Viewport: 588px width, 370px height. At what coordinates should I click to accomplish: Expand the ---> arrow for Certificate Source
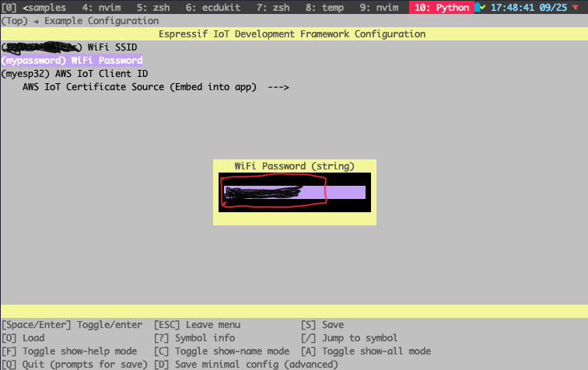(278, 87)
